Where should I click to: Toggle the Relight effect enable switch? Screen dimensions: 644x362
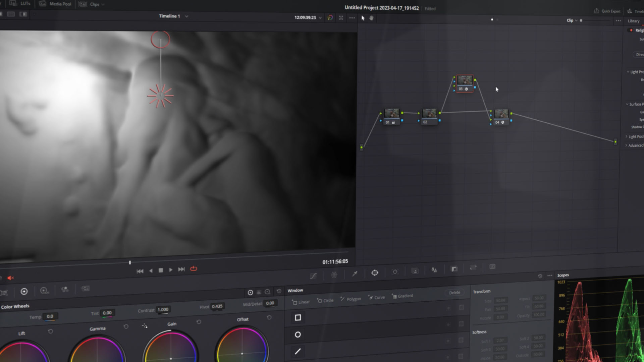click(x=631, y=30)
